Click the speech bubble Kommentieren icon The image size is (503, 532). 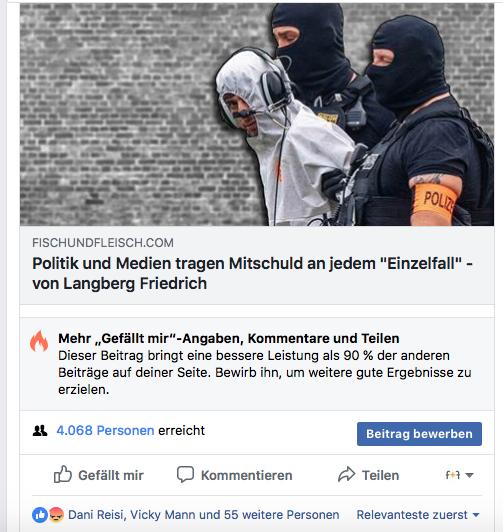coord(185,474)
